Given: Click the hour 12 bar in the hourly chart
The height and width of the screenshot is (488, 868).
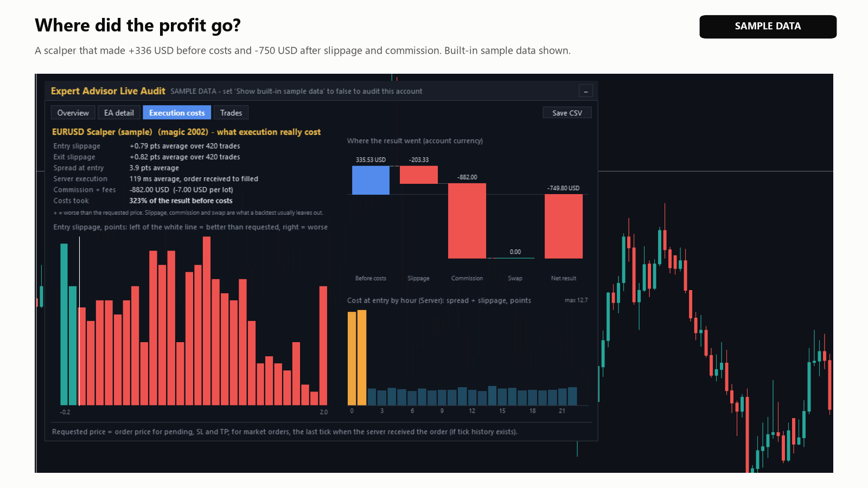Looking at the screenshot, I should click(x=473, y=397).
